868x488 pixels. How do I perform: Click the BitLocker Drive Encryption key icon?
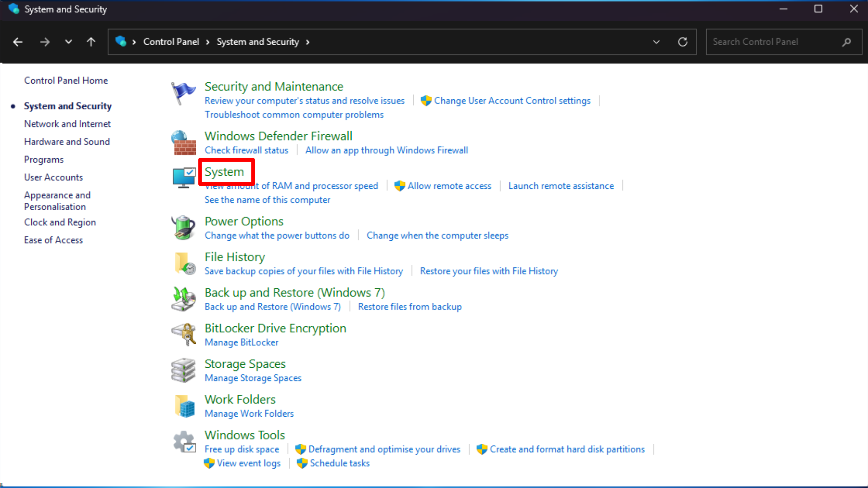coord(183,335)
